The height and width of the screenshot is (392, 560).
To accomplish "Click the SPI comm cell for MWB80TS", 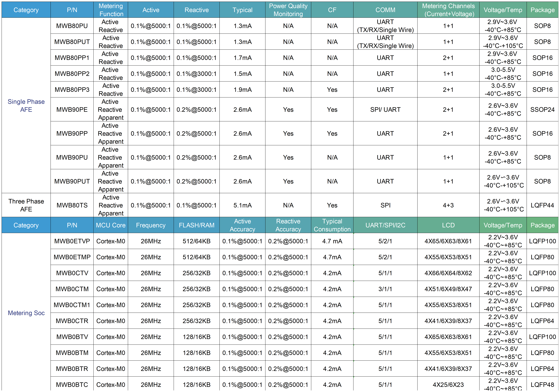I will tap(385, 205).
